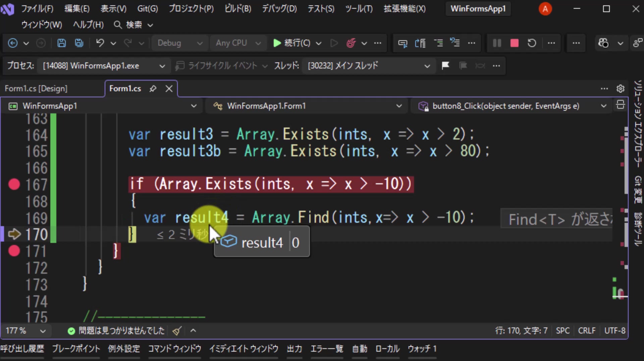The height and width of the screenshot is (361, 644).
Task: Open the ローカル window tab
Action: tap(387, 349)
